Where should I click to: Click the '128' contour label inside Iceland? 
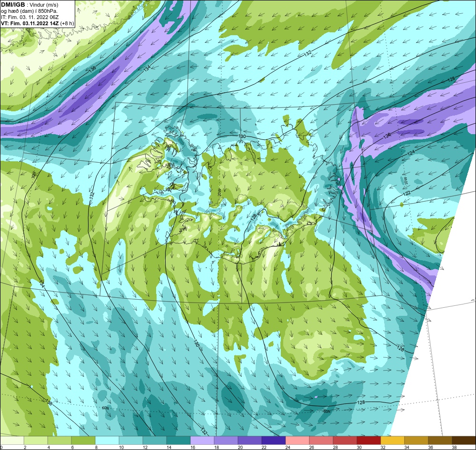pyautogui.click(x=254, y=216)
